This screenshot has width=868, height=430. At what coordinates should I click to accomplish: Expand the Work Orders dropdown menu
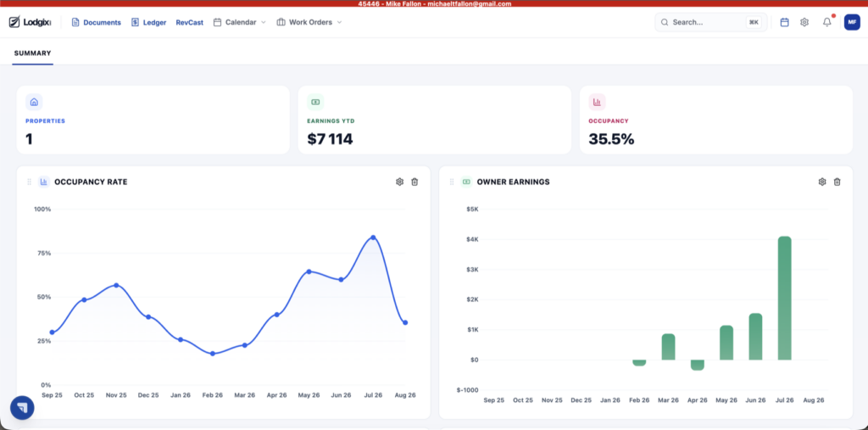pos(309,22)
